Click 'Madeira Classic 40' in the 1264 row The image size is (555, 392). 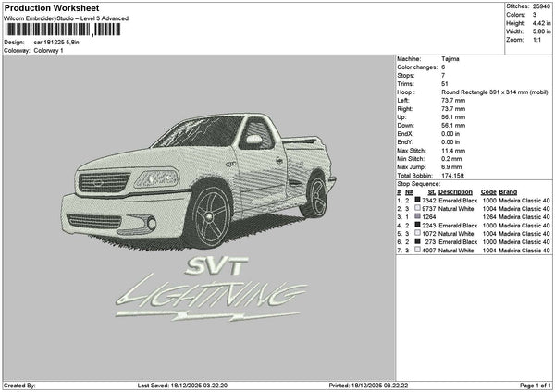(x=524, y=217)
